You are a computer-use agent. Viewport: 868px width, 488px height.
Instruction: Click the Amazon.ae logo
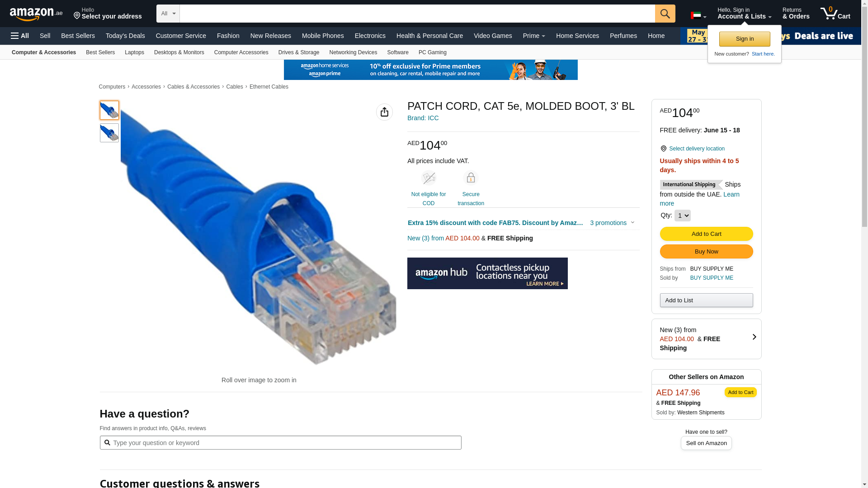(x=36, y=14)
